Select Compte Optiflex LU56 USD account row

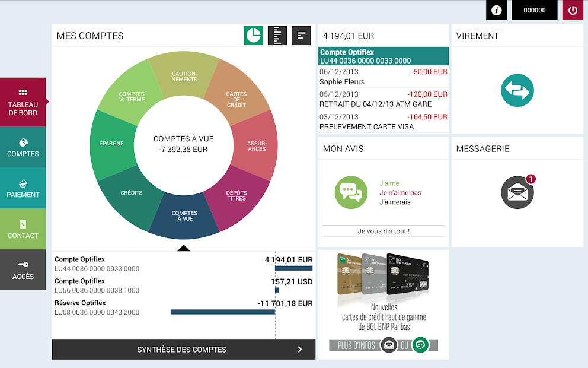(183, 285)
